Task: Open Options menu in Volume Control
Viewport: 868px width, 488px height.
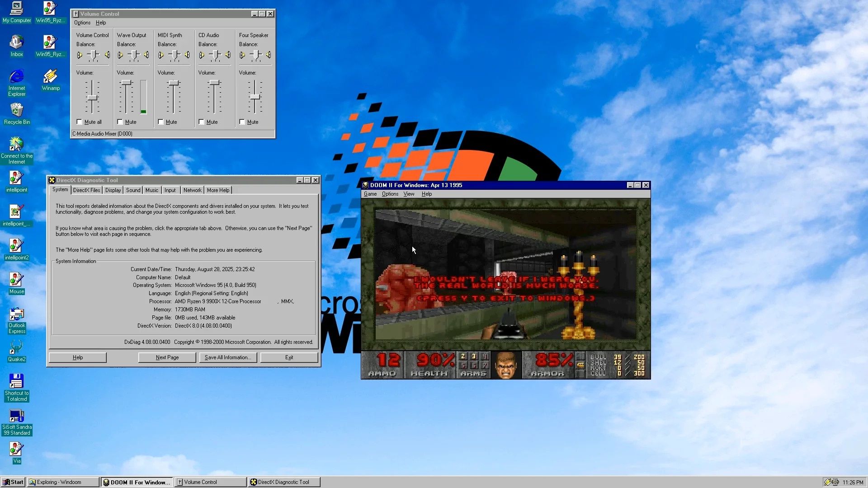Action: pos(82,23)
